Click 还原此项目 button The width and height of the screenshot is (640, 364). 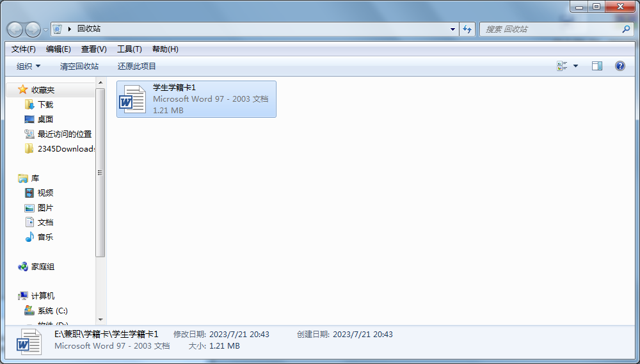(137, 66)
